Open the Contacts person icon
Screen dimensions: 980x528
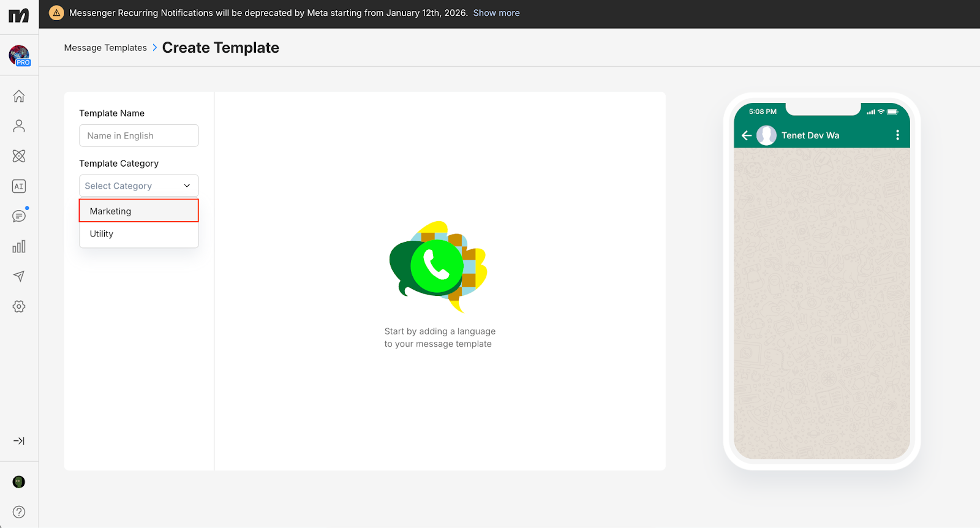tap(19, 126)
